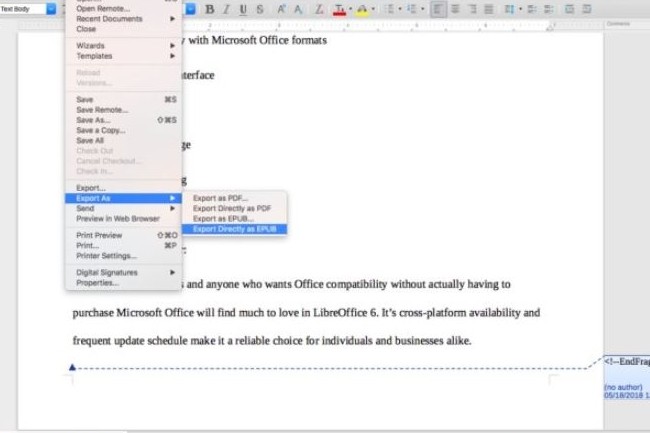The width and height of the screenshot is (650, 433).
Task: Set line spacing icon
Action: [x=509, y=9]
